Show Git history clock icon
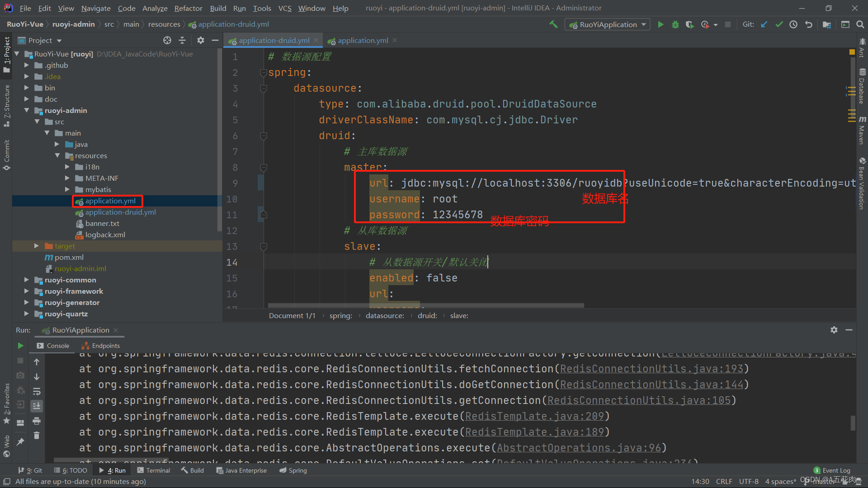 pyautogui.click(x=793, y=24)
